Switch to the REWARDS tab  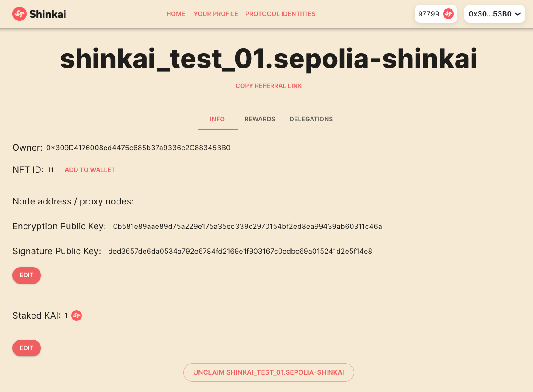260,119
